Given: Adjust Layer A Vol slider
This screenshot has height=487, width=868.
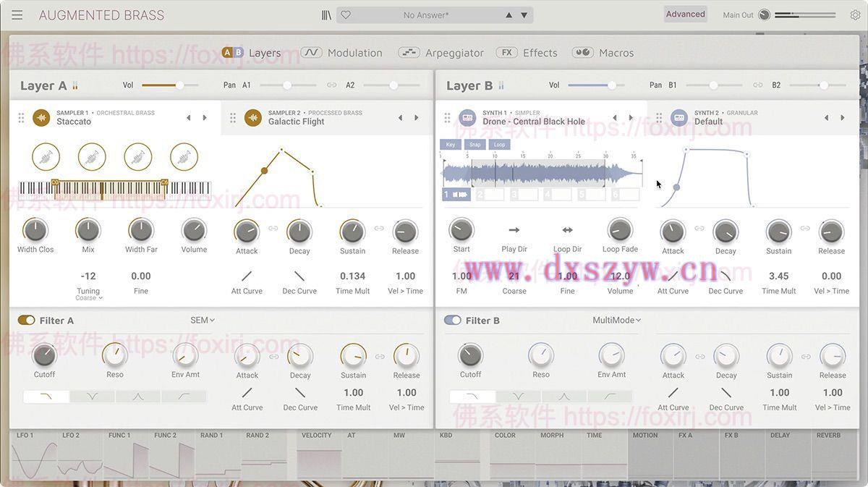Looking at the screenshot, I should pyautogui.click(x=171, y=85).
